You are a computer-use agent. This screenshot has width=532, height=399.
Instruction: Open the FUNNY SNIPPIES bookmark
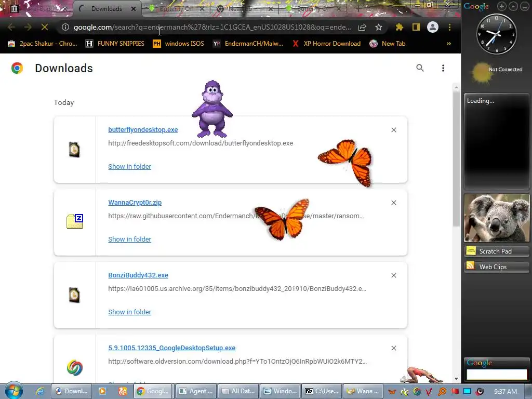(x=115, y=44)
